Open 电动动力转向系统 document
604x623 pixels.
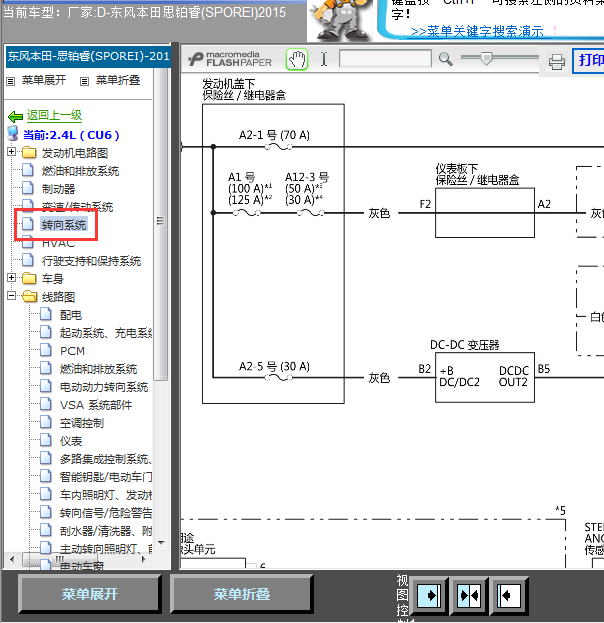(x=104, y=387)
